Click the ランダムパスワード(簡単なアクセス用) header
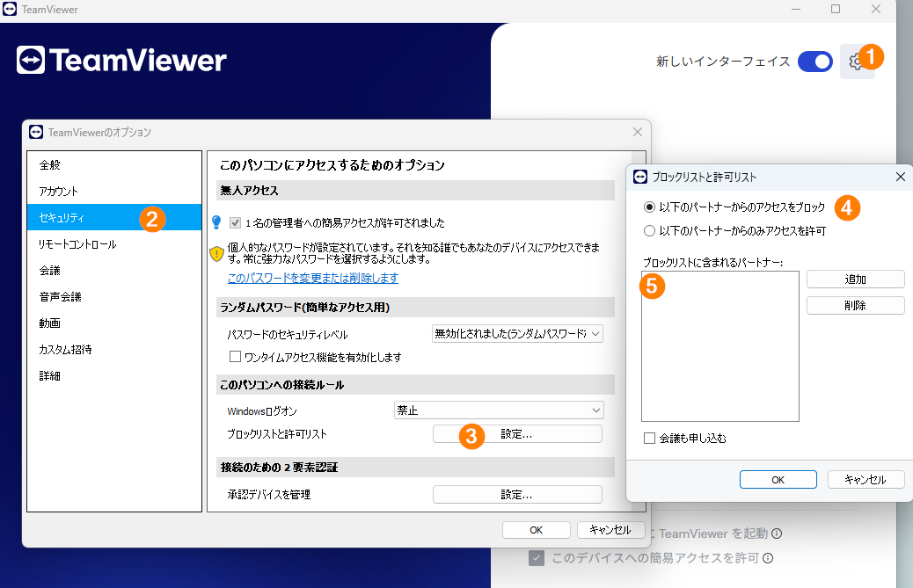Image resolution: width=913 pixels, height=588 pixels. click(415, 307)
